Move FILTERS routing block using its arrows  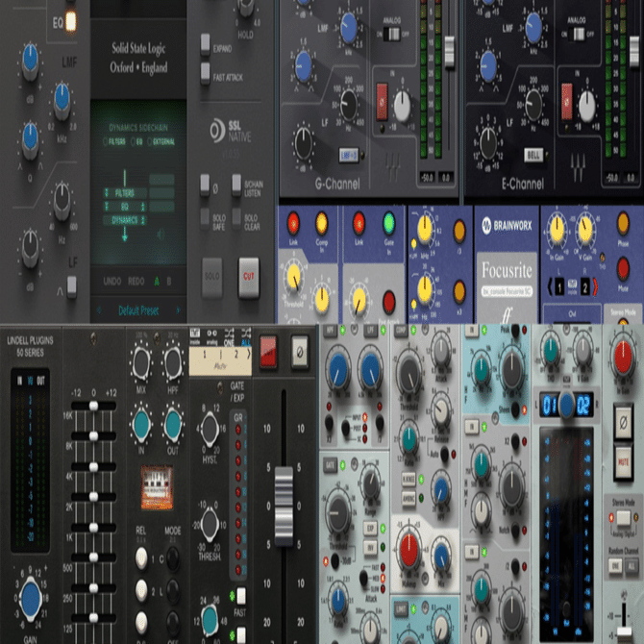tap(107, 192)
